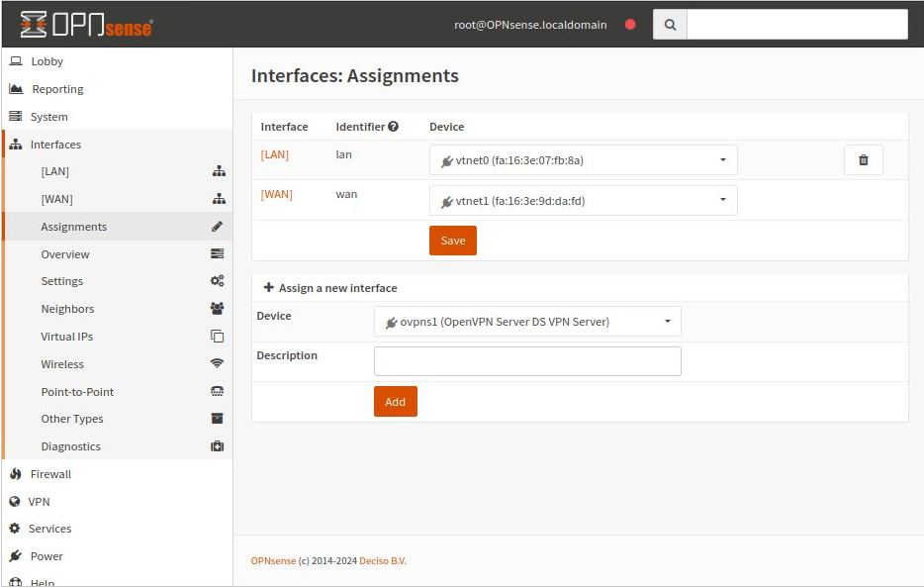The height and width of the screenshot is (587, 924).
Task: Click the Virtual IPs icon in sidebar
Action: (216, 336)
